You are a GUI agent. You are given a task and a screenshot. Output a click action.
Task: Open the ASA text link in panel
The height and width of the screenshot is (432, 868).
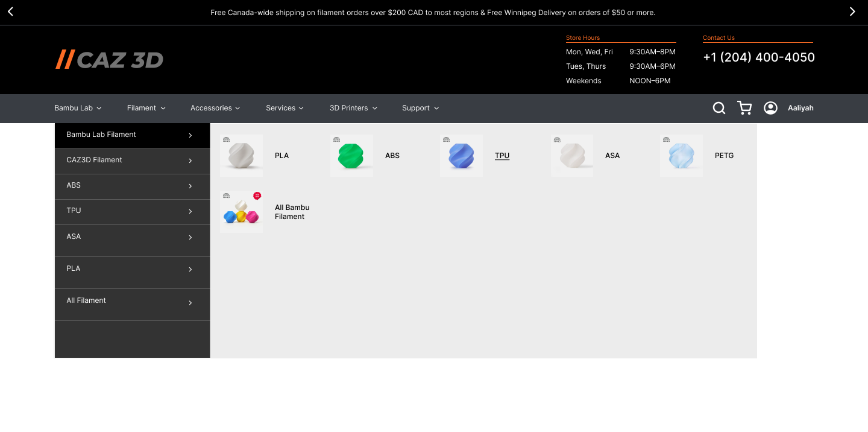pos(612,156)
